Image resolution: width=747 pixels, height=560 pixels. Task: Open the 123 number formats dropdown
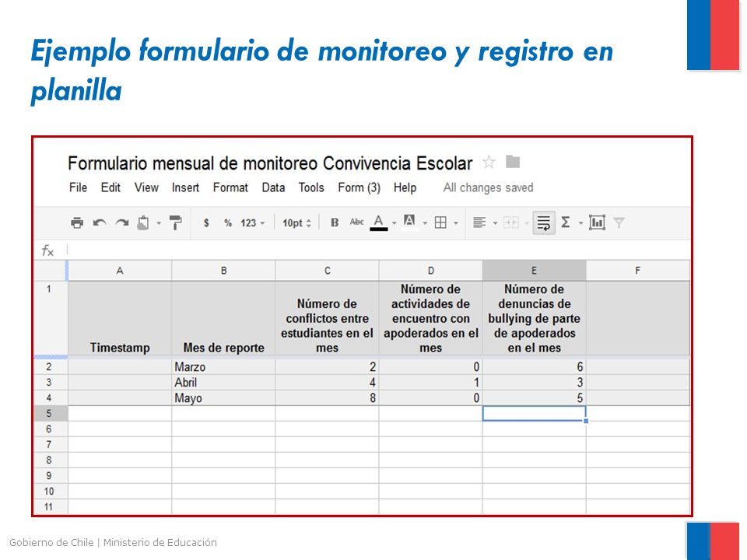tap(252, 222)
